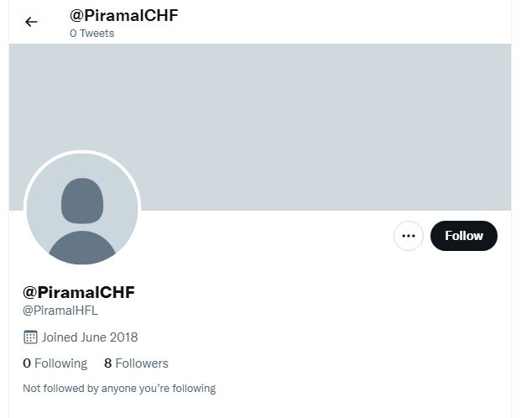This screenshot has height=418, width=532.
Task: Click the calendar icon beside join date
Action: (30, 337)
